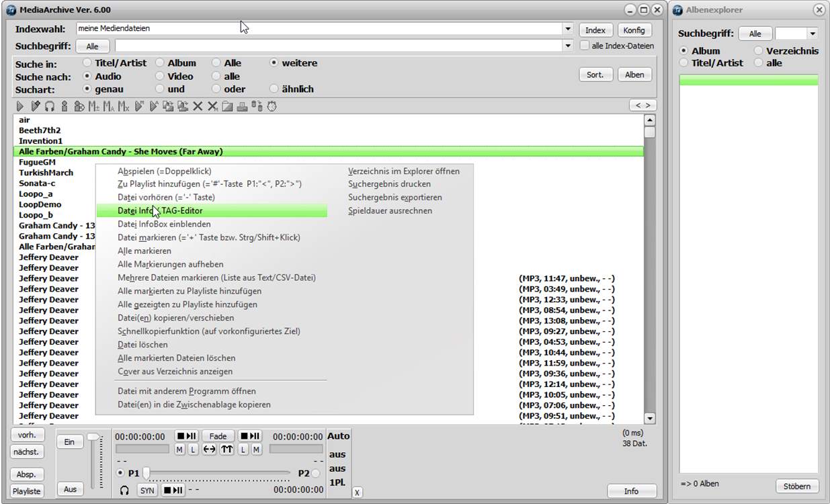Viewport: 830px width, 504px height.
Task: Click the P1–P2 crossfade slider handle
Action: click(x=146, y=474)
